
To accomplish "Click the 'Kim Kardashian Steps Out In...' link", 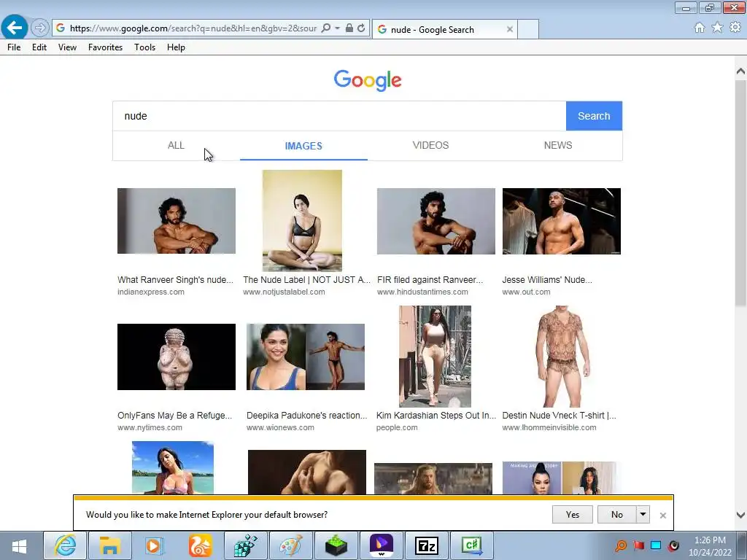I will point(436,415).
